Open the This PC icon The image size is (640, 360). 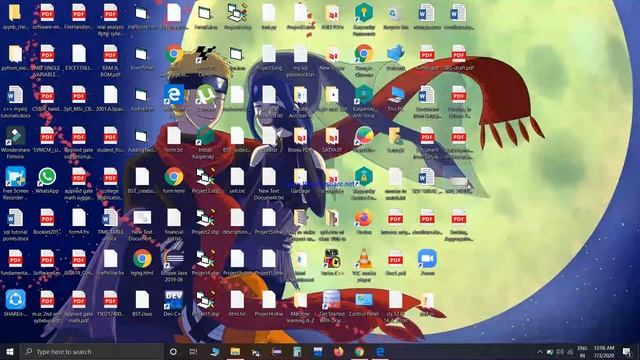[396, 98]
